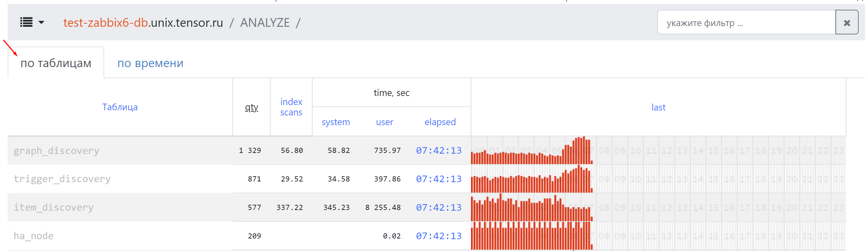Viewport: 868px width, 251px height.
Task: Sort by user time column
Action: pyautogui.click(x=385, y=122)
